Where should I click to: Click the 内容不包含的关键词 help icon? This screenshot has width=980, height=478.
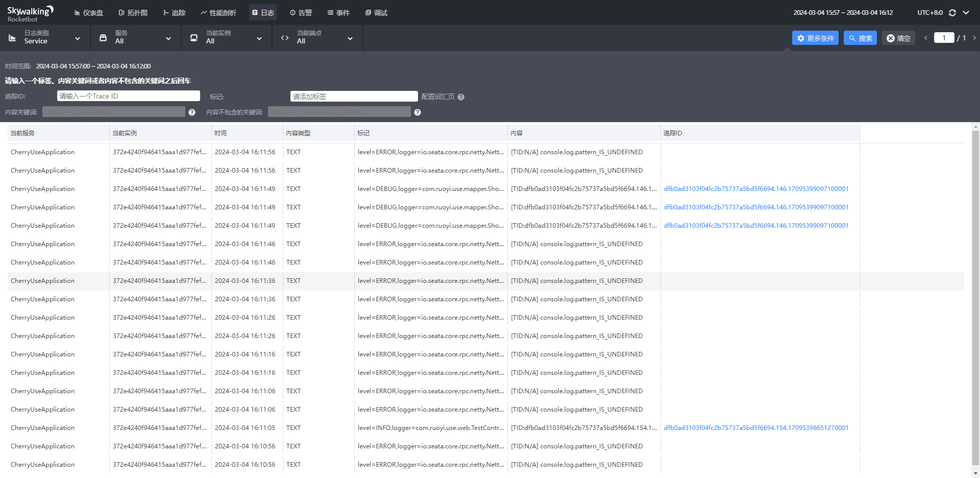[x=418, y=112]
